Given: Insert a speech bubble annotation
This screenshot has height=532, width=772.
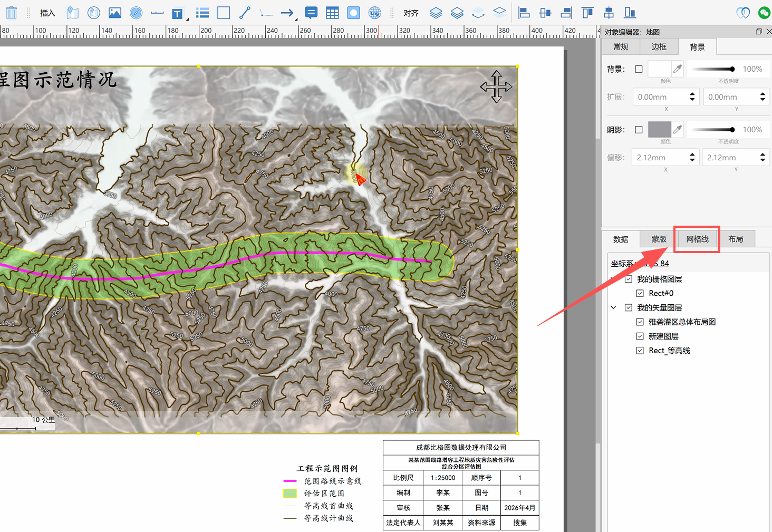Looking at the screenshot, I should [x=312, y=13].
